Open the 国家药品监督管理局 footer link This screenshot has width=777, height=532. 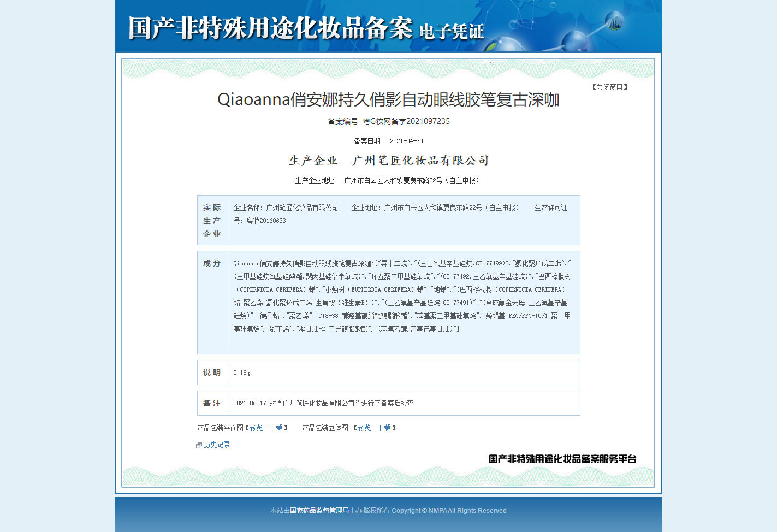point(319,511)
